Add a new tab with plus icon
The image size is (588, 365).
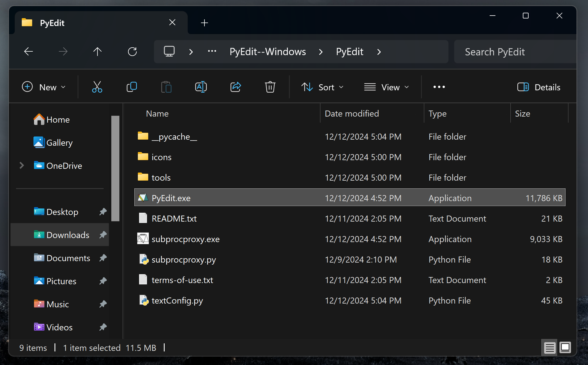tap(204, 23)
